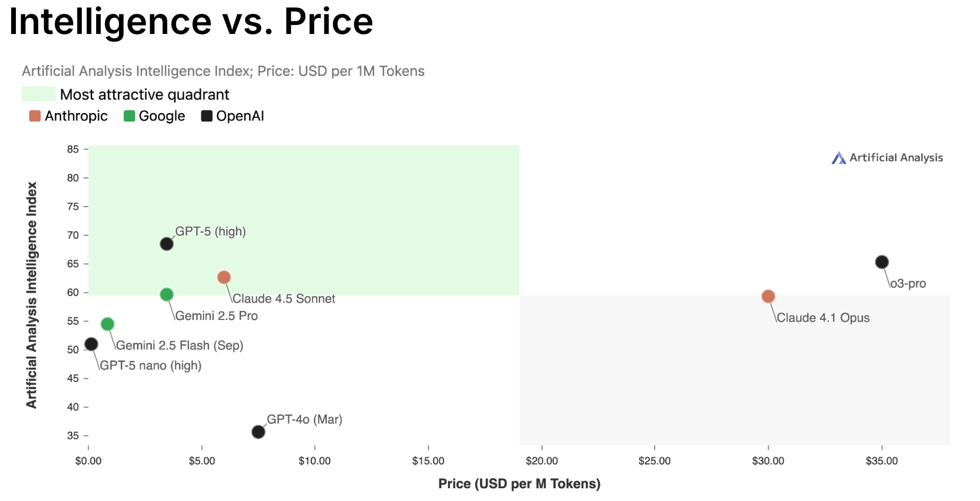Click the Most attractive quadrant green swatch

[x=39, y=94]
